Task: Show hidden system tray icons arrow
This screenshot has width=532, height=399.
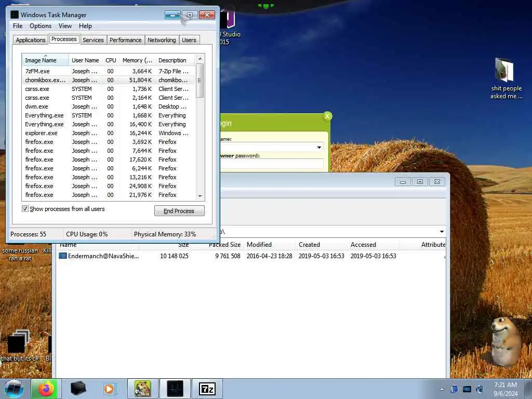Action: 442,389
